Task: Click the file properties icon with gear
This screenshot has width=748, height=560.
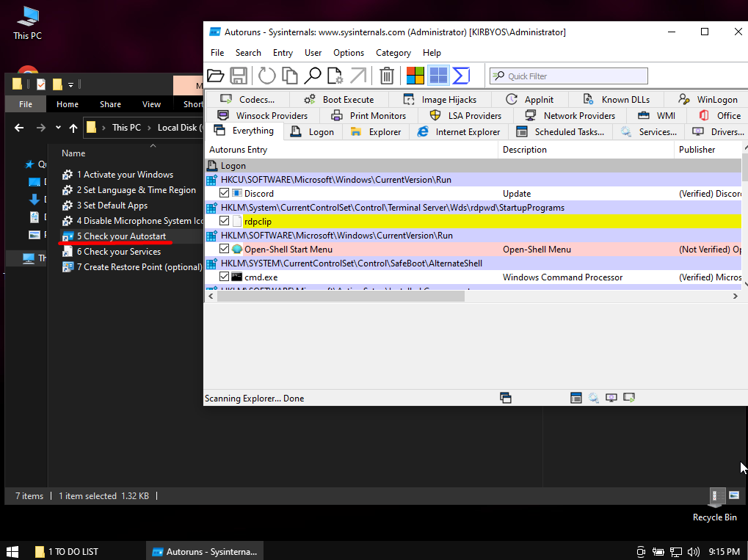Action: click(335, 76)
